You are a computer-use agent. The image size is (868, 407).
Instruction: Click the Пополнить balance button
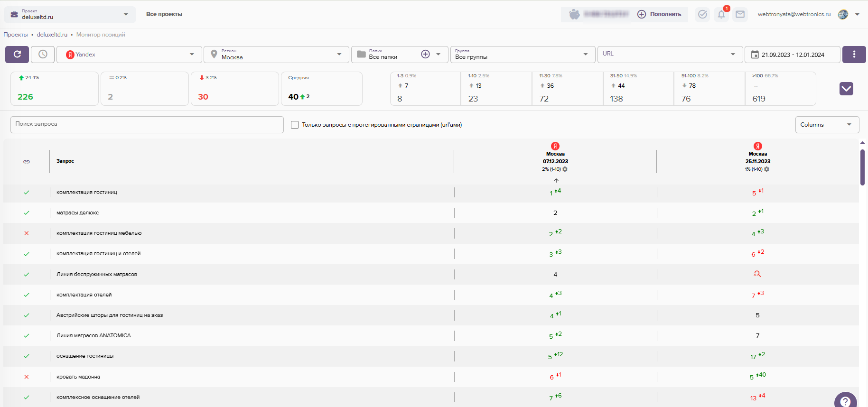[660, 14]
